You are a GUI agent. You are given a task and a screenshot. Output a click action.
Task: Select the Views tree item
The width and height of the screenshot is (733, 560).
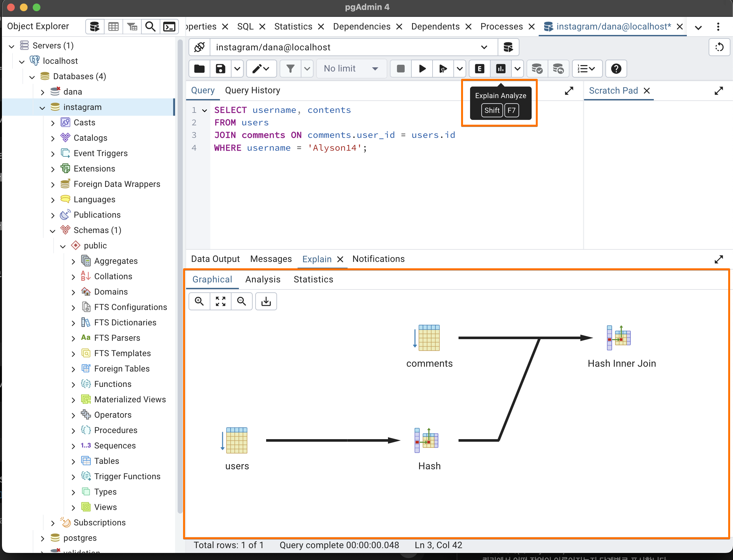click(x=105, y=507)
